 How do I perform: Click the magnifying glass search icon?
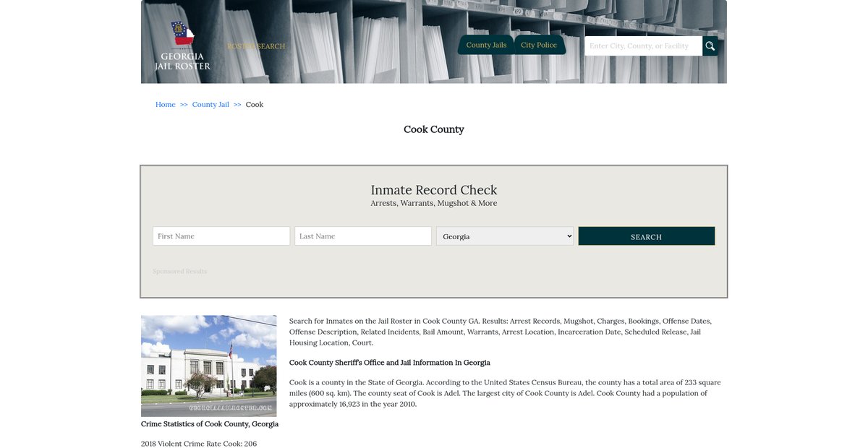click(710, 46)
